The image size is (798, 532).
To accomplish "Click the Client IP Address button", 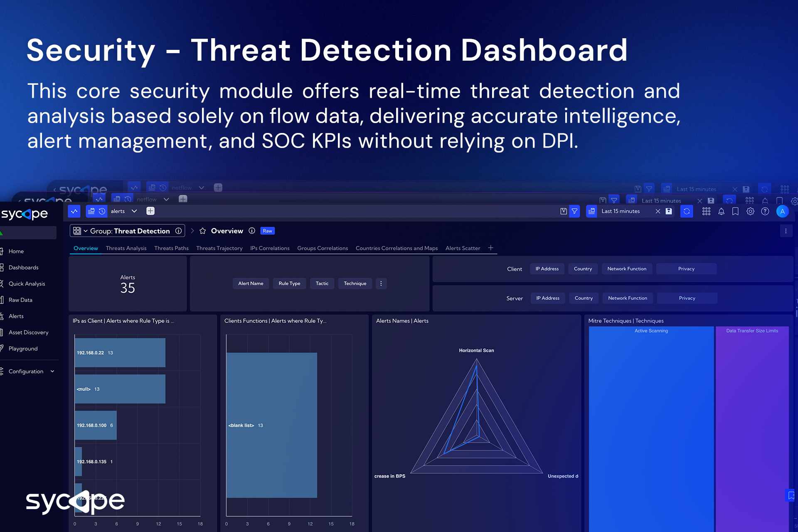I will point(547,269).
